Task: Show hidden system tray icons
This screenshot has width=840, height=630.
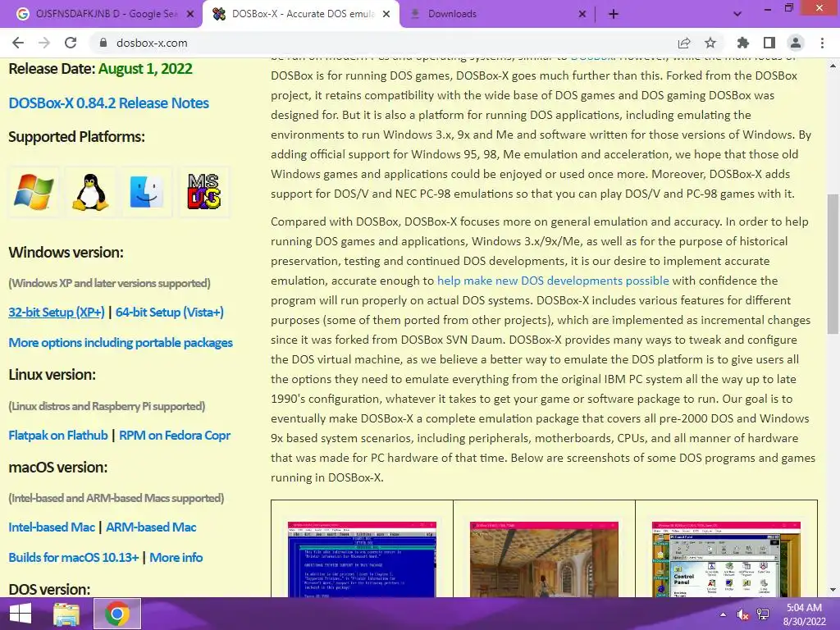Action: click(x=724, y=614)
